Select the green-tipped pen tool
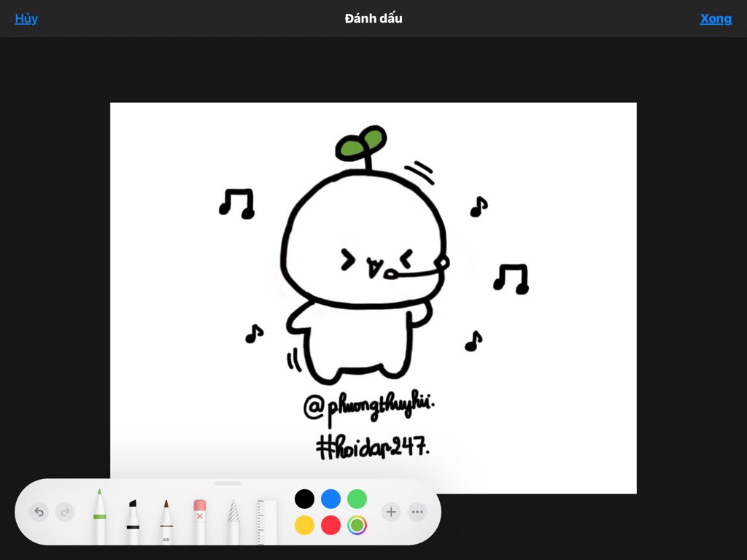 pyautogui.click(x=99, y=517)
